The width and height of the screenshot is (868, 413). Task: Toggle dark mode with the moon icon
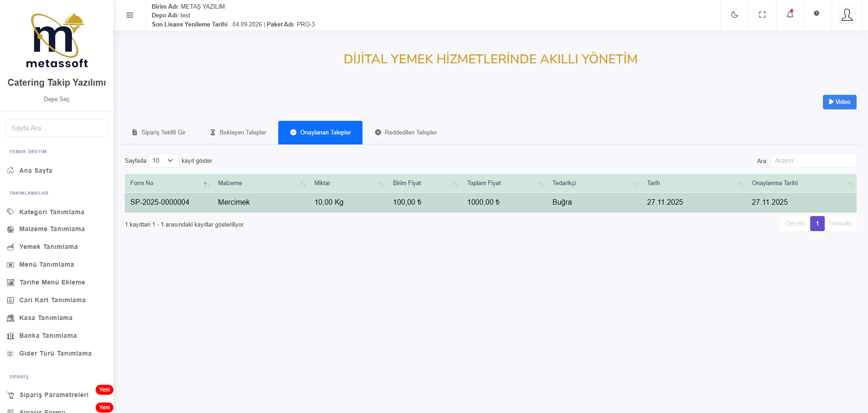pos(735,15)
